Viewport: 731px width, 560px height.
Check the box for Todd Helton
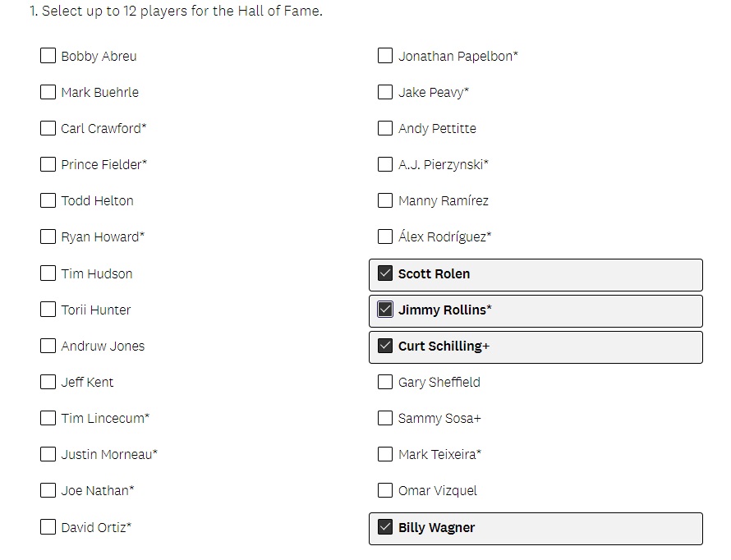click(x=48, y=200)
